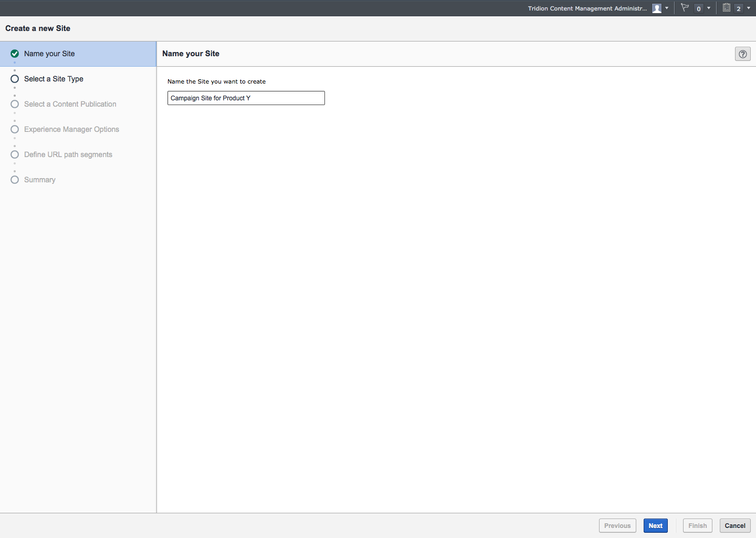The height and width of the screenshot is (538, 756).
Task: Go to Select a Content Publication step
Action: pos(70,104)
